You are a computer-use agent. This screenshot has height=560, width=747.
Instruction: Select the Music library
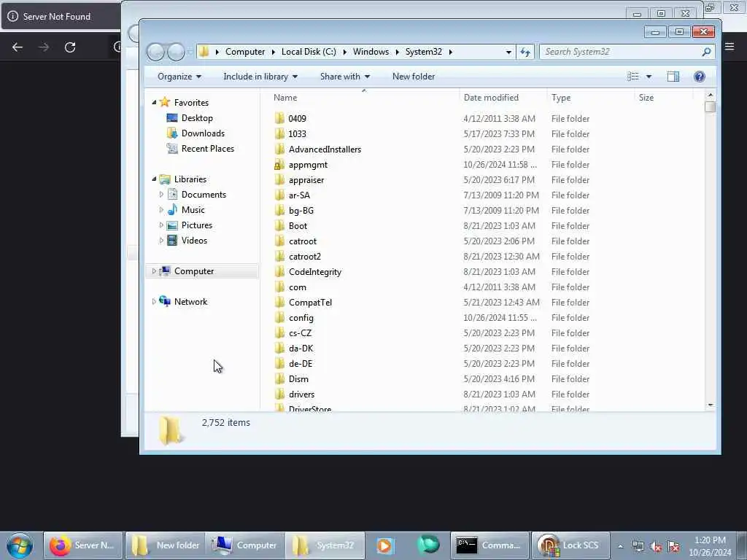pos(193,210)
